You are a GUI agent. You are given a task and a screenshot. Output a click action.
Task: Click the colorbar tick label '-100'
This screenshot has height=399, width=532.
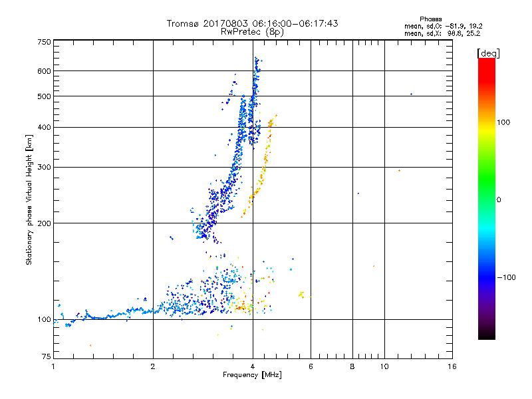click(506, 277)
